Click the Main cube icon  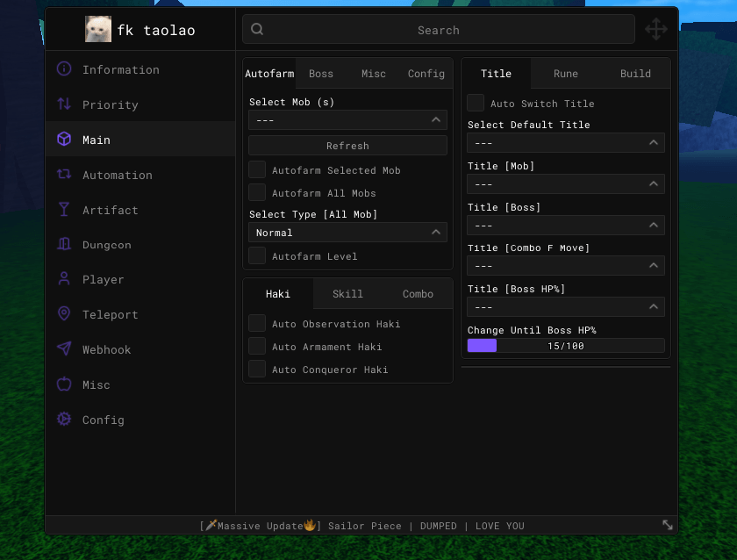click(64, 140)
